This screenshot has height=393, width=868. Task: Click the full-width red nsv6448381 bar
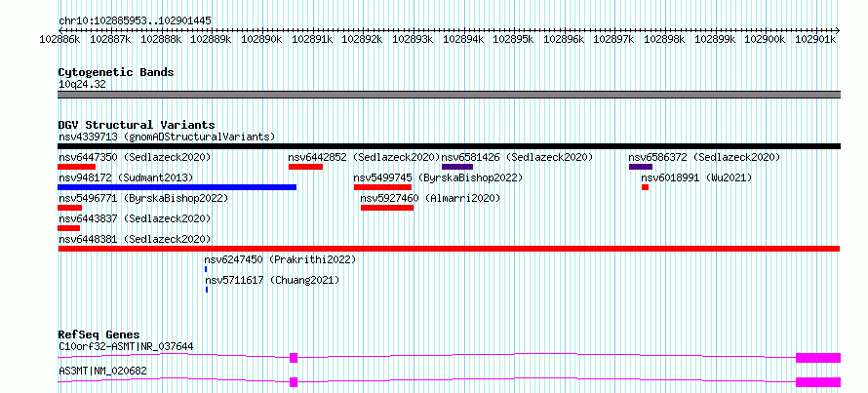(449, 249)
